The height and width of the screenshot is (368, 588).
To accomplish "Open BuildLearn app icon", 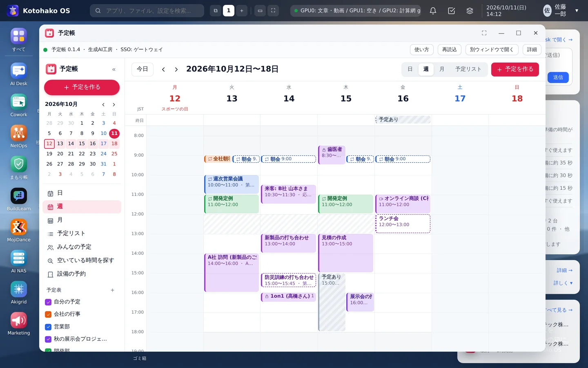I will [19, 199].
